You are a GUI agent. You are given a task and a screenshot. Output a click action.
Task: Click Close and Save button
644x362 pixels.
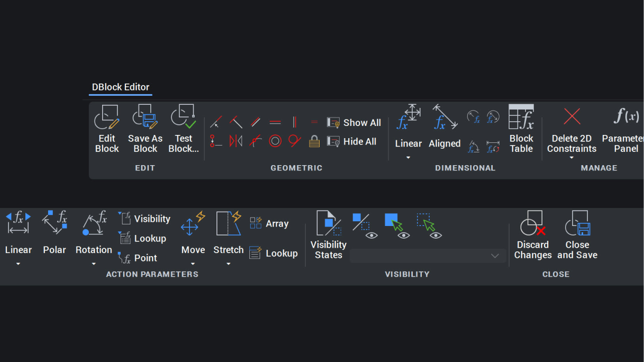577,235
